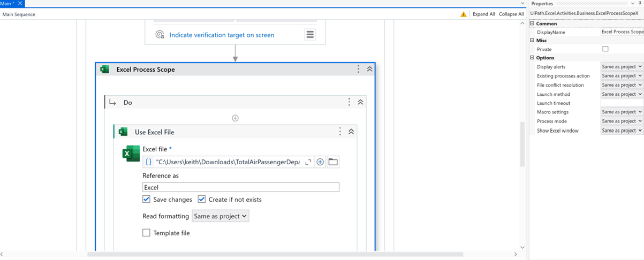This screenshot has width=644, height=260.
Task: Open the Read formatting dropdown
Action: click(x=221, y=216)
